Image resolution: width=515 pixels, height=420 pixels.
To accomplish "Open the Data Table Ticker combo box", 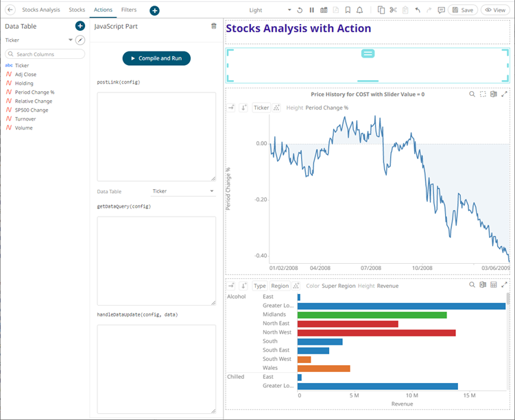I will tap(183, 191).
